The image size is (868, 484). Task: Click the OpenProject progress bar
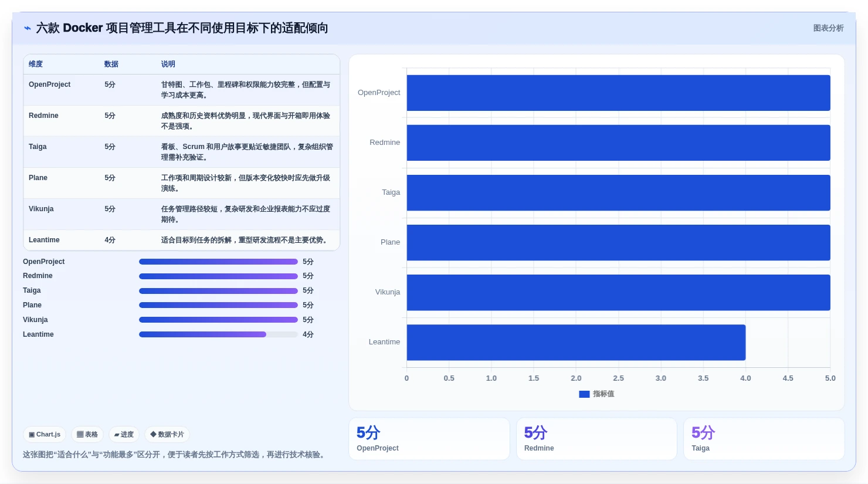click(218, 262)
